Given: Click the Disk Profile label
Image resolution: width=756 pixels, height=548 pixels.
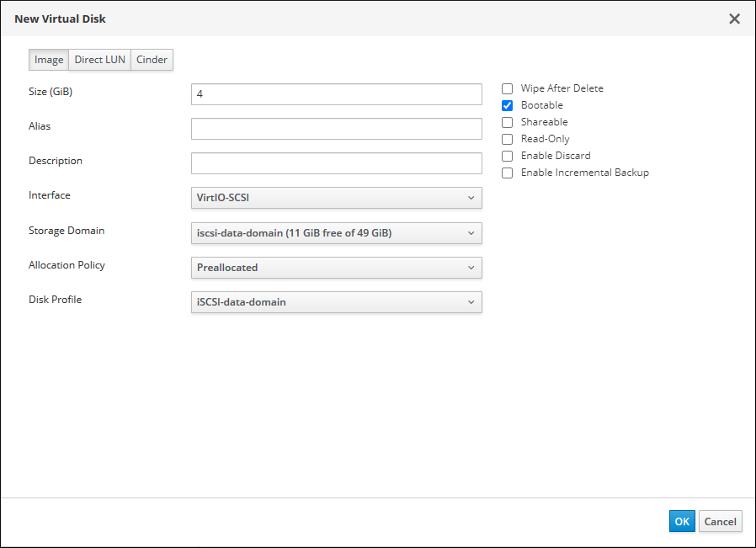Looking at the screenshot, I should click(x=56, y=300).
